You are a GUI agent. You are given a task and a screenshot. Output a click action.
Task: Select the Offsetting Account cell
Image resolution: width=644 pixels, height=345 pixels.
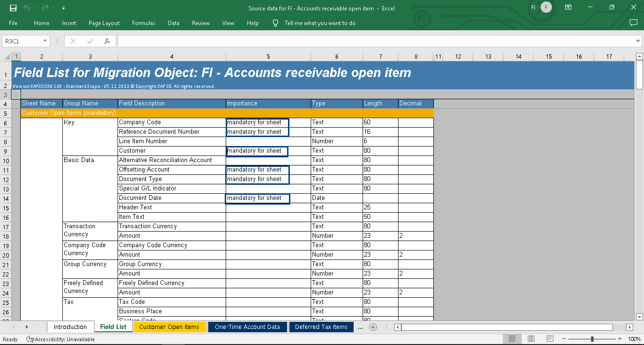[172, 170]
